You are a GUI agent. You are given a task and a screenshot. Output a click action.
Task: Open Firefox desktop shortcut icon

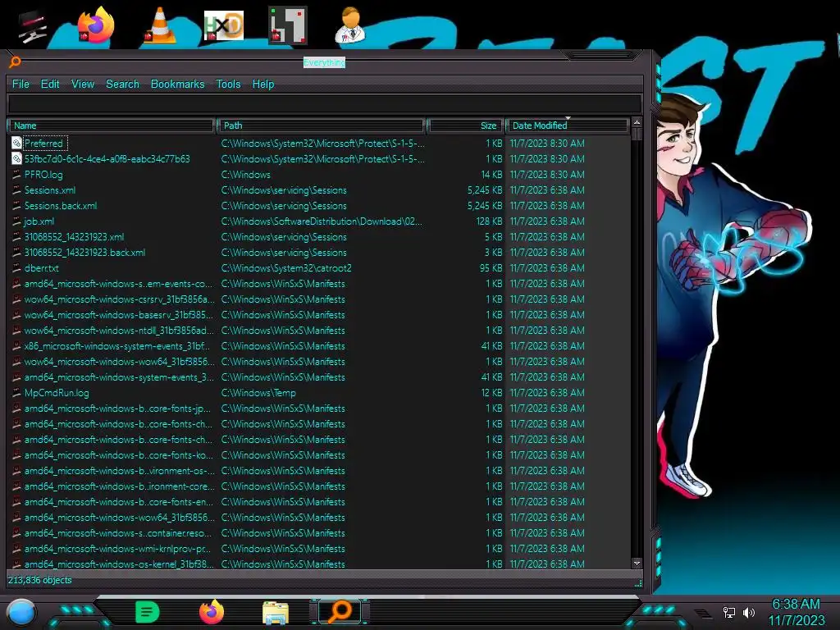coord(96,25)
